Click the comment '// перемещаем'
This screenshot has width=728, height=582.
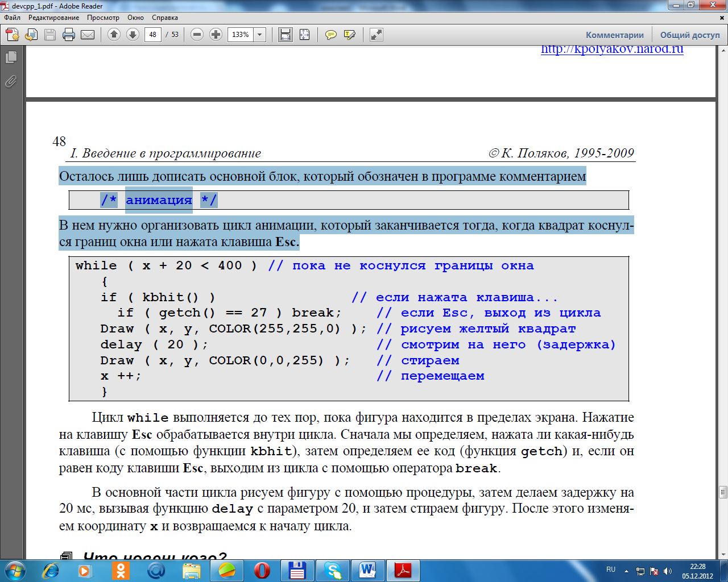(x=431, y=376)
